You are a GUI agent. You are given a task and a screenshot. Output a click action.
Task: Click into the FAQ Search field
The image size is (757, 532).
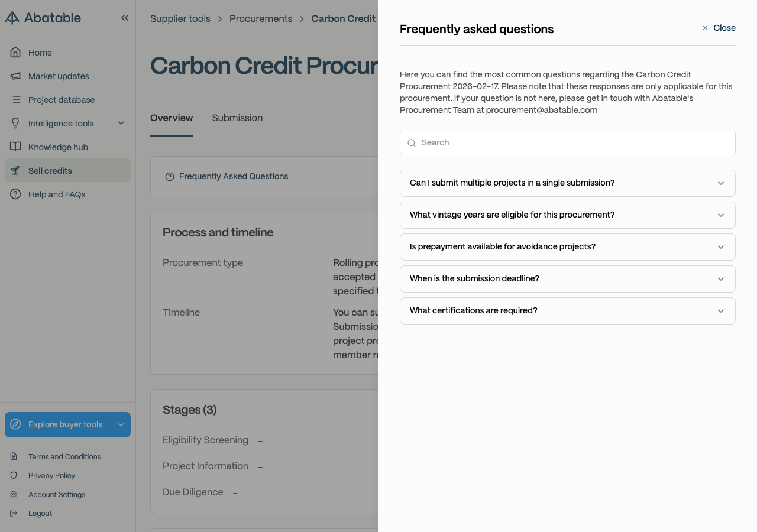(x=568, y=143)
